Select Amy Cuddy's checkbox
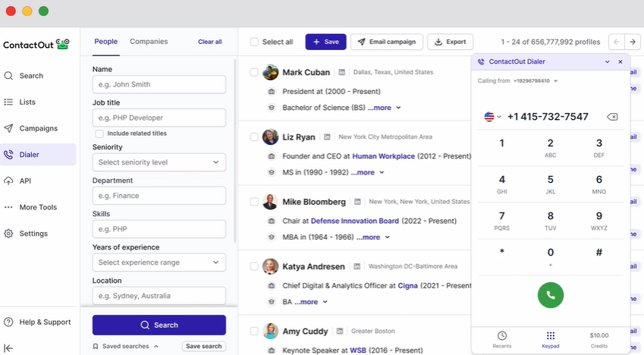This screenshot has height=355, width=644. tap(254, 331)
